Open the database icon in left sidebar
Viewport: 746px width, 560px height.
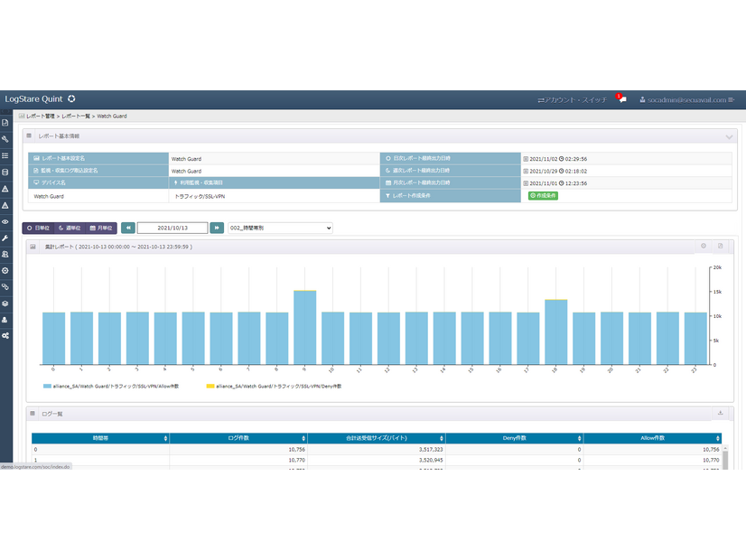pos(5,172)
